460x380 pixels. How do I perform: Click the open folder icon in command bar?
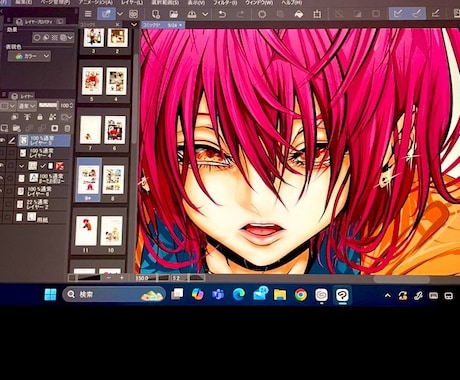pos(173,14)
